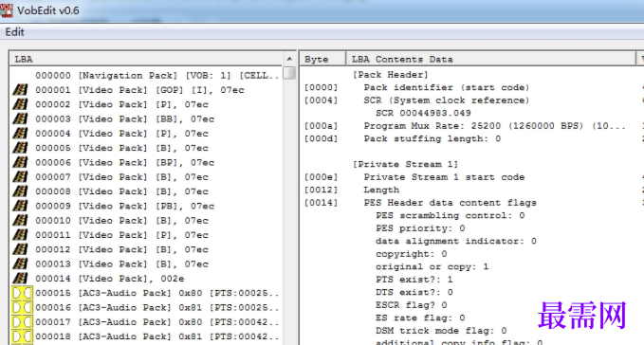Select the Program Mux Rate: 25200 line

click(x=494, y=126)
